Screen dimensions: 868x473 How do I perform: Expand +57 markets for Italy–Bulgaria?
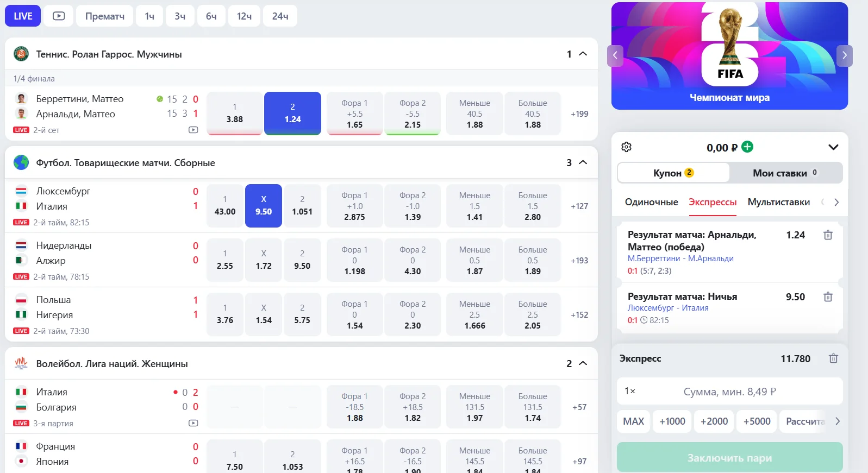pos(579,407)
